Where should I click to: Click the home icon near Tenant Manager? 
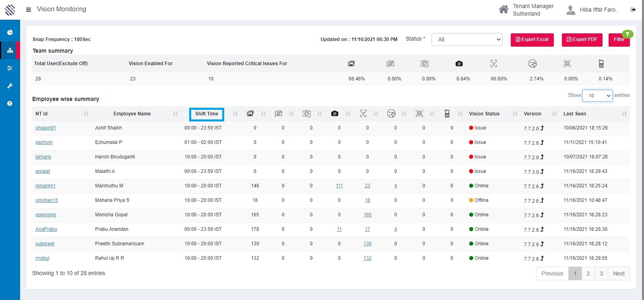(x=504, y=10)
